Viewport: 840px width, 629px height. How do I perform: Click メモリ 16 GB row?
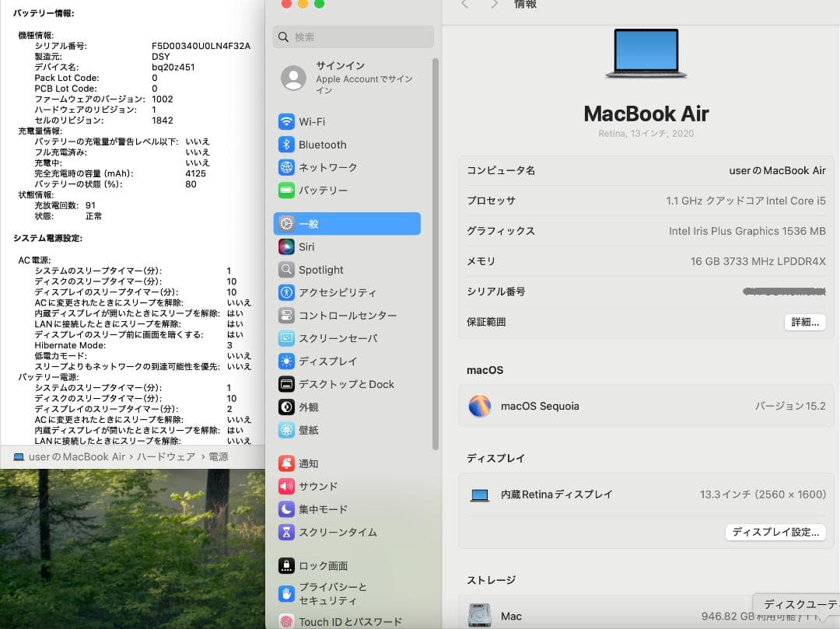coord(646,261)
